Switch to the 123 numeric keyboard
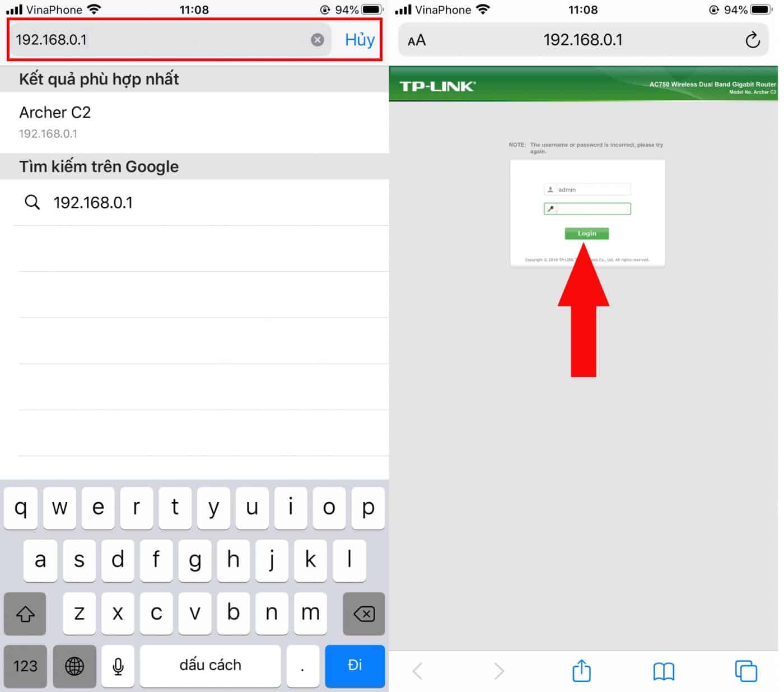Screen dimensions: 784x692 click(25, 666)
